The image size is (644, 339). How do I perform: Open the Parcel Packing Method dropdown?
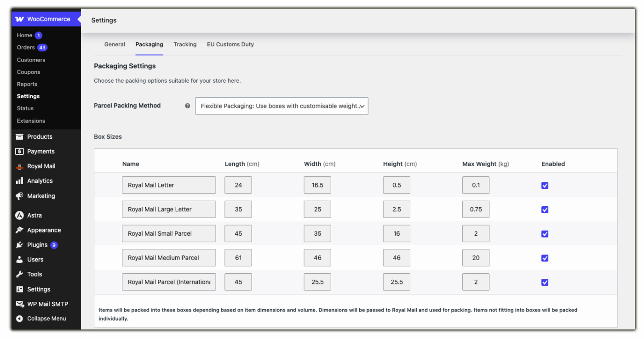click(282, 106)
